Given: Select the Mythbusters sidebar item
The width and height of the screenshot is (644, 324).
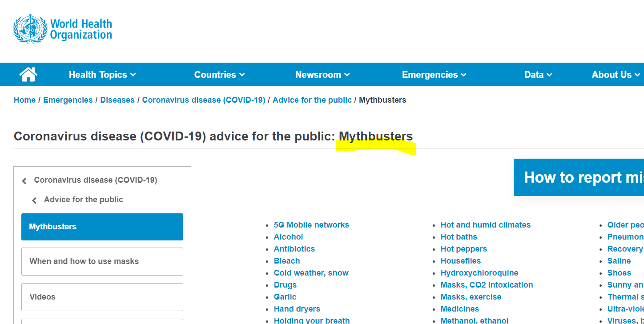Looking at the screenshot, I should [102, 227].
